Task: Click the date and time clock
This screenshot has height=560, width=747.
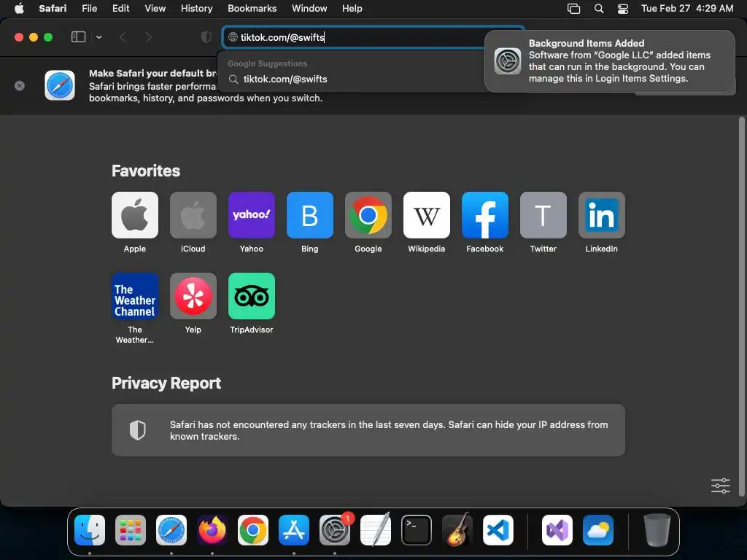Action: [x=687, y=8]
